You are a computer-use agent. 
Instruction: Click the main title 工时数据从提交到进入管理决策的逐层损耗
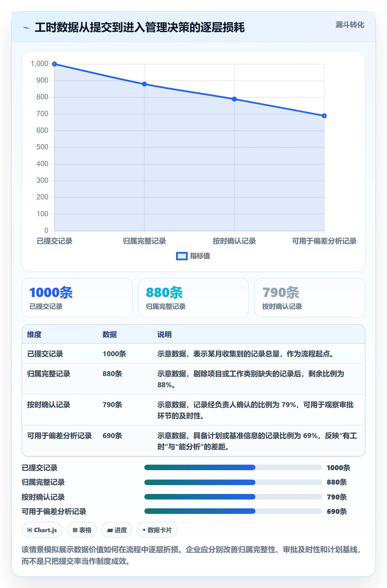(140, 27)
